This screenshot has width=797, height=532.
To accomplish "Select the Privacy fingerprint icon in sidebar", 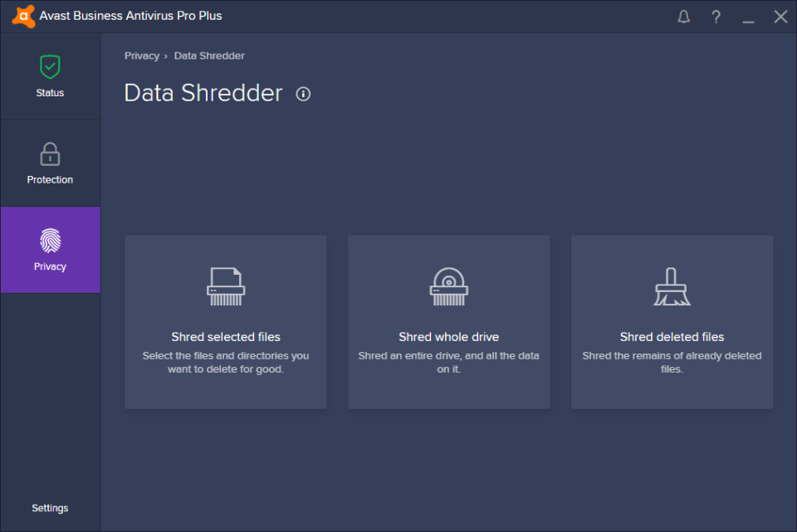I will pyautogui.click(x=50, y=242).
